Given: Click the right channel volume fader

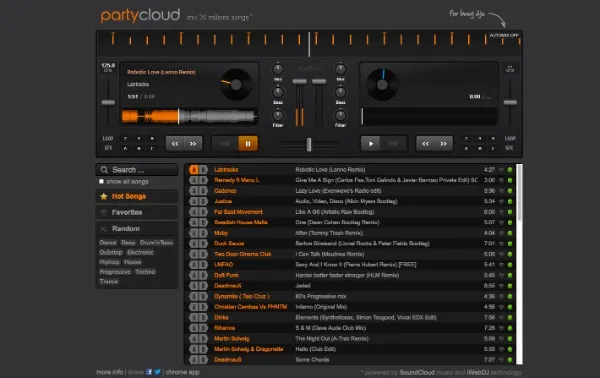Looking at the screenshot, I should click(x=319, y=81).
